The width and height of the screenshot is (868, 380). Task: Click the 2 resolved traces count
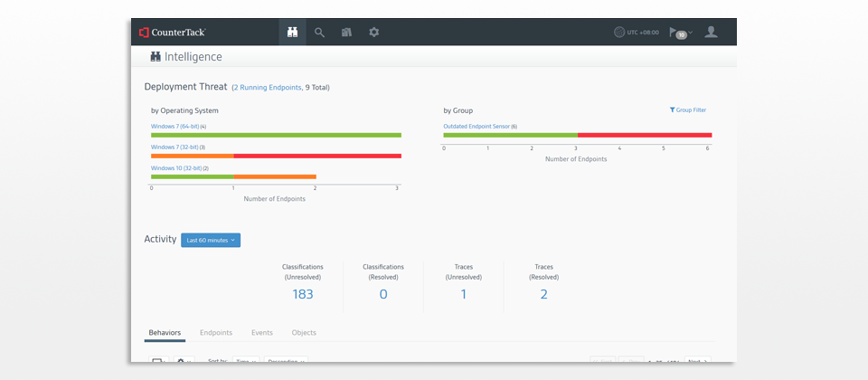543,294
